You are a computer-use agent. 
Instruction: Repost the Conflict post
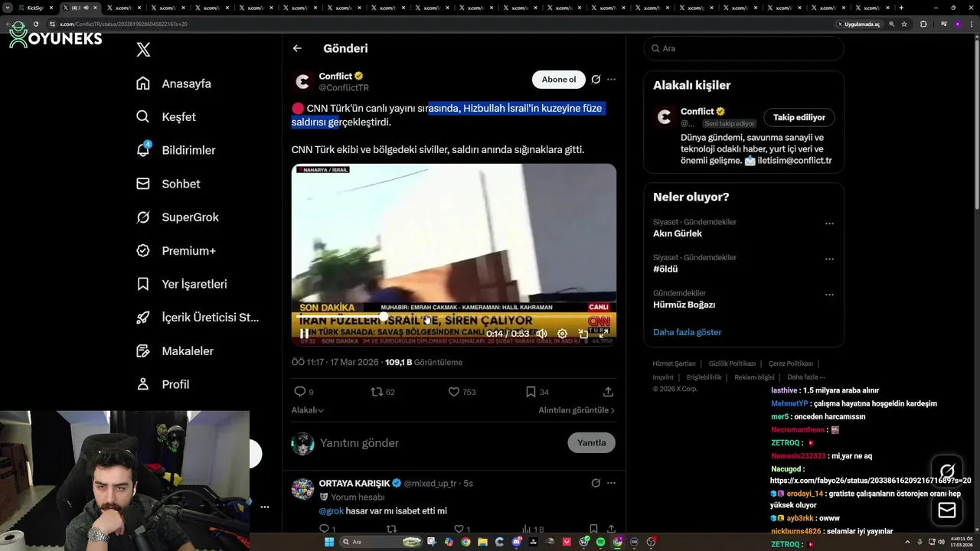point(377,392)
